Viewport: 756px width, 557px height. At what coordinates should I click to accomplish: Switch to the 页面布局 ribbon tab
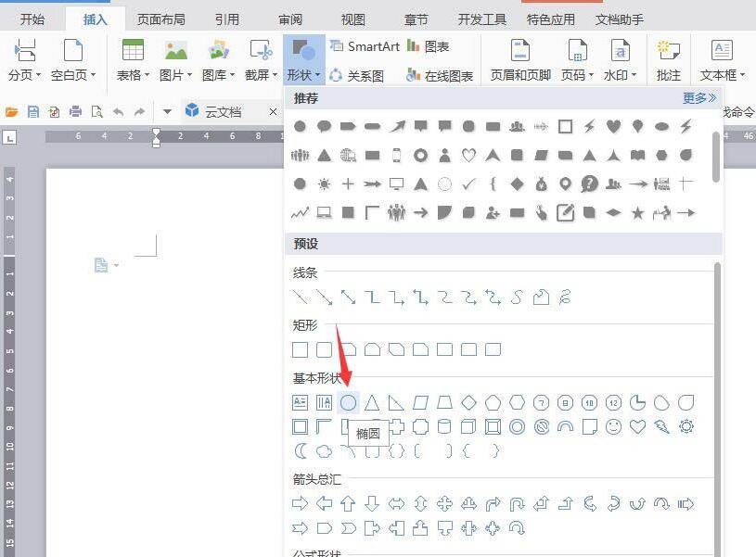(161, 18)
